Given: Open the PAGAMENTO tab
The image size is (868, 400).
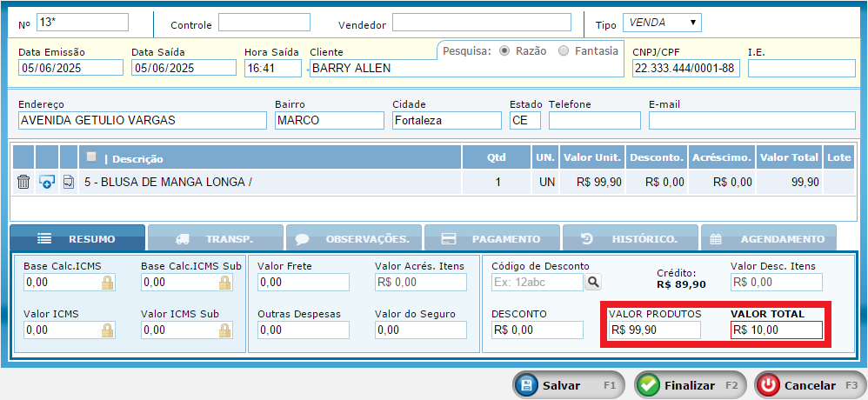Looking at the screenshot, I should click(x=493, y=238).
